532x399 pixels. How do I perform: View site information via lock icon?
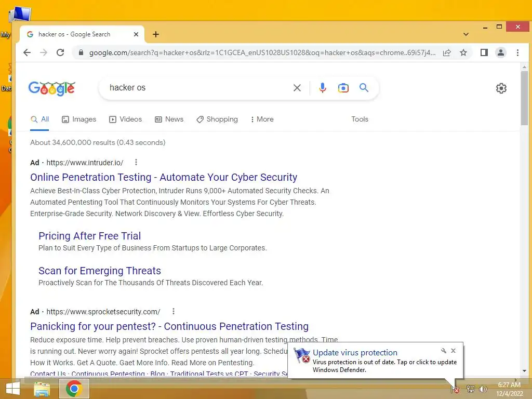[x=81, y=52]
